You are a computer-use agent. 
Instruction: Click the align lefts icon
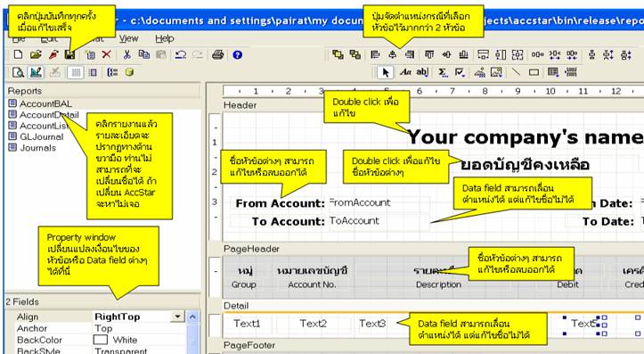click(x=375, y=54)
